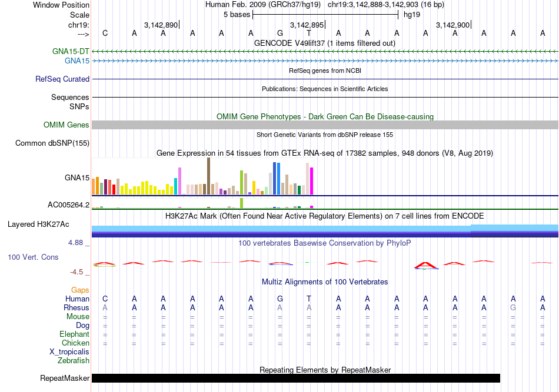Click the magenta bar at end of GNA15 chart
This screenshot has height=392, width=559.
click(312, 181)
